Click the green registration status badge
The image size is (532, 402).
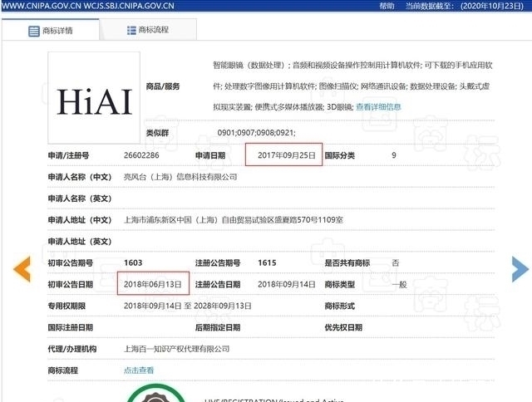tap(156, 395)
